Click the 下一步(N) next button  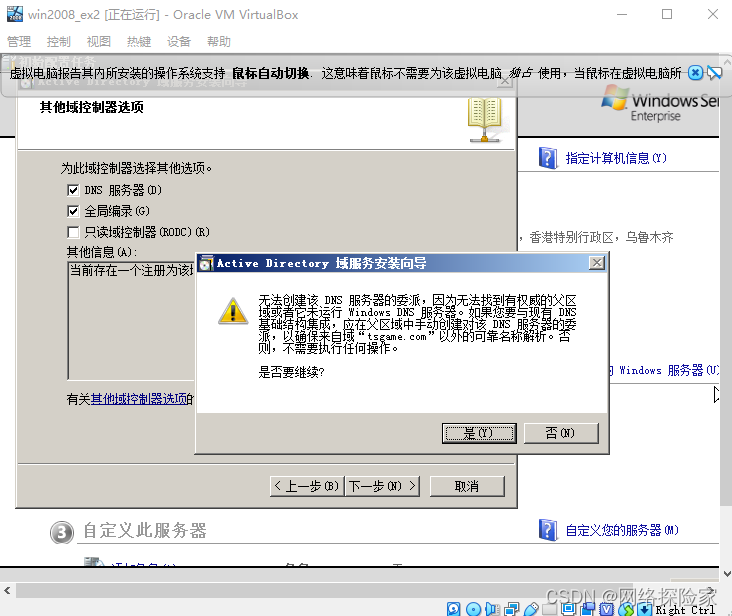point(382,486)
